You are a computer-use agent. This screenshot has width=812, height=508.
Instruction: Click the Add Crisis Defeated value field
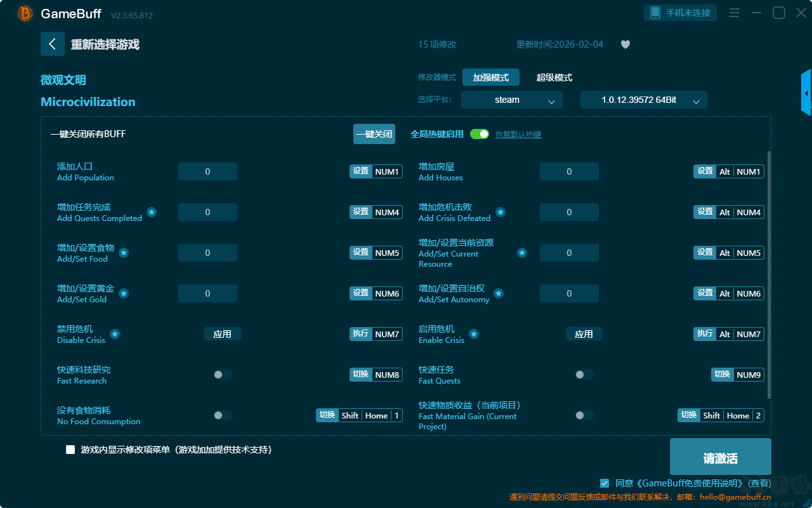(x=569, y=212)
